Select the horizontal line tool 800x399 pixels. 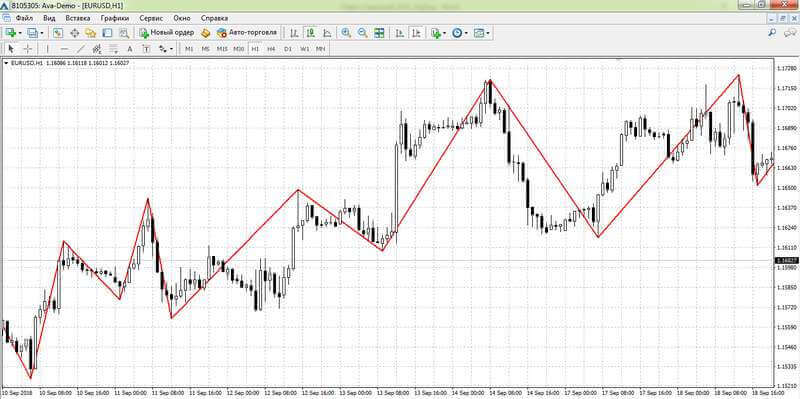[64, 49]
